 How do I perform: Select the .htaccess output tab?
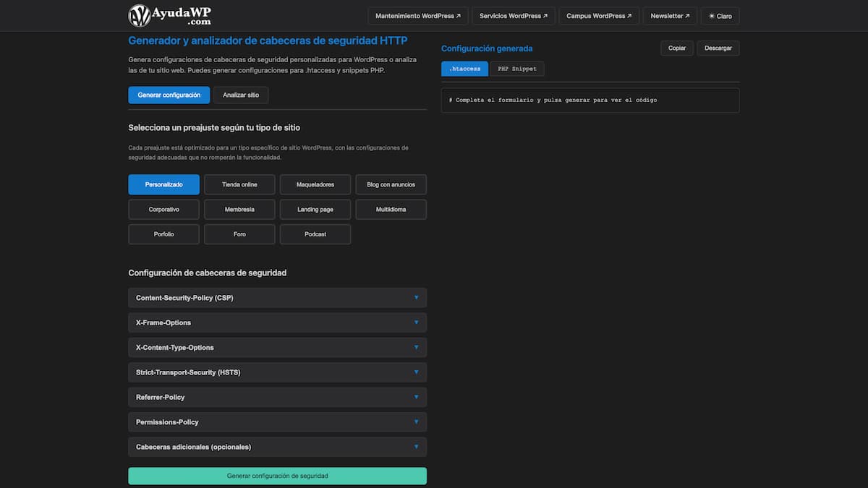pos(464,68)
